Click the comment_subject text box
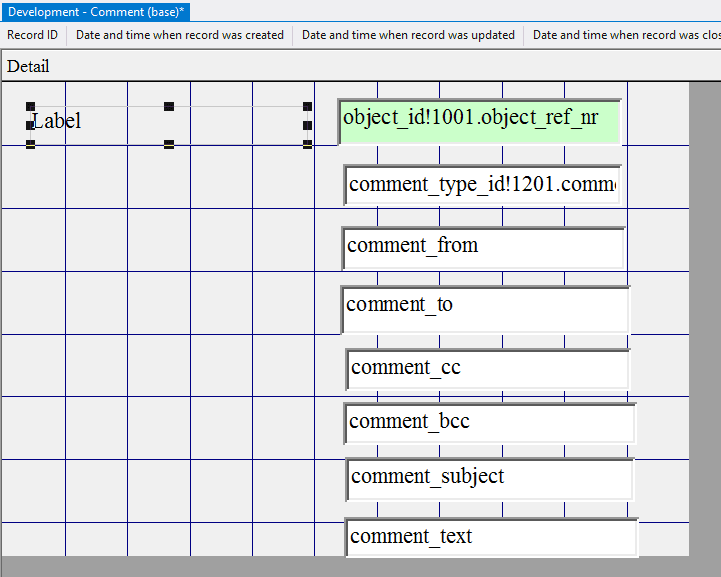Screen dimensions: 721x577 click(490, 479)
